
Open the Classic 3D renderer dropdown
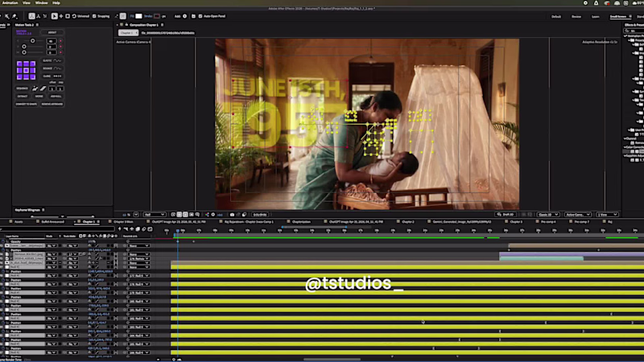[x=548, y=215]
